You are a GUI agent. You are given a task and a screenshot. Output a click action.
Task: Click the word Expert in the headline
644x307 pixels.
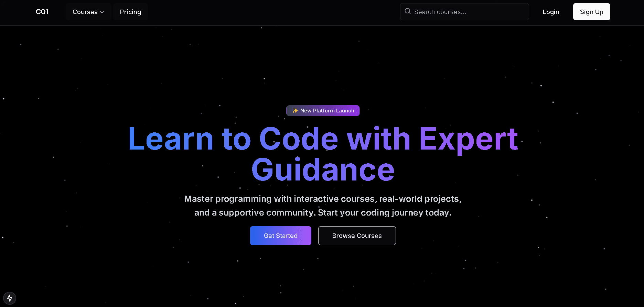point(468,139)
